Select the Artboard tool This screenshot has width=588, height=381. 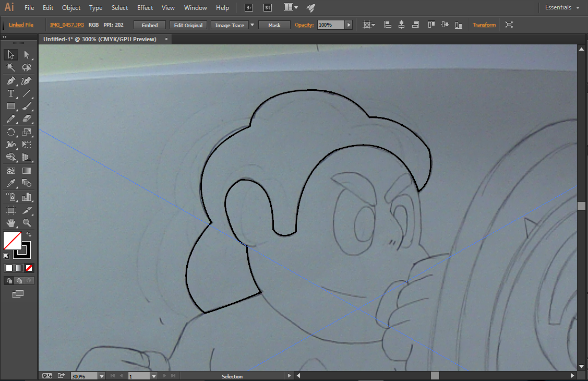coord(11,210)
